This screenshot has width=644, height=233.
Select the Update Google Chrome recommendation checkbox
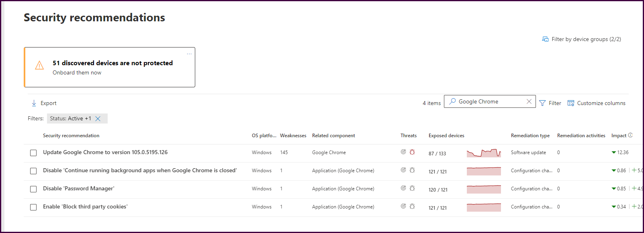[33, 153]
